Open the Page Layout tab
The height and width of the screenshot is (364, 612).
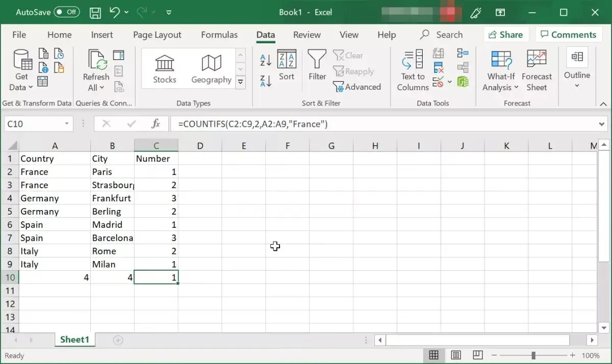click(x=157, y=35)
